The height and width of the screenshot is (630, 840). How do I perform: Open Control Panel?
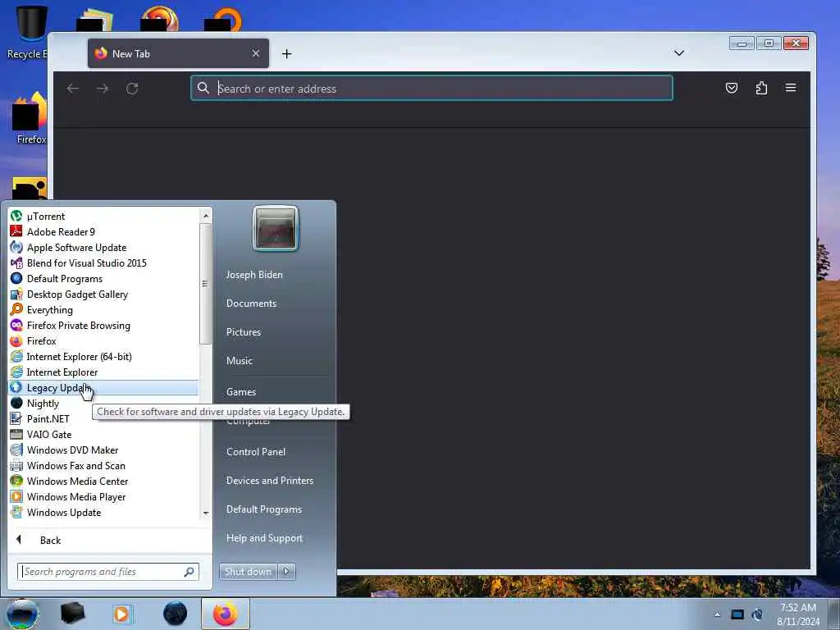pyautogui.click(x=256, y=452)
